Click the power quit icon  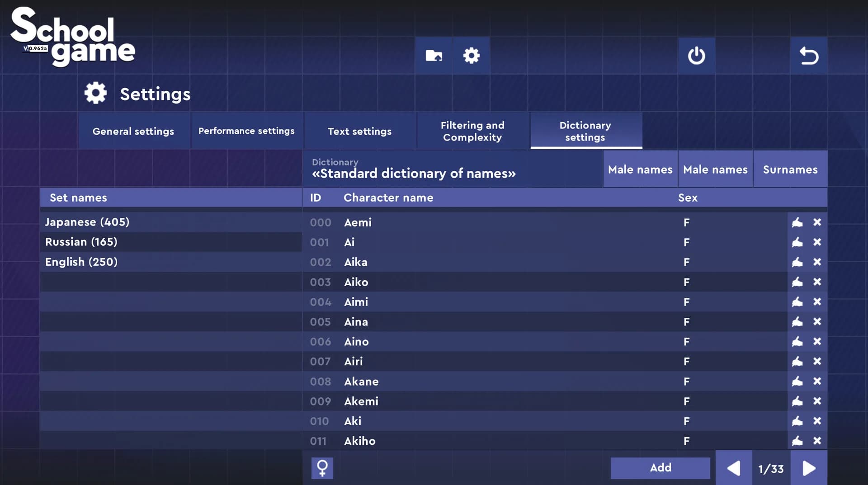[x=696, y=56]
